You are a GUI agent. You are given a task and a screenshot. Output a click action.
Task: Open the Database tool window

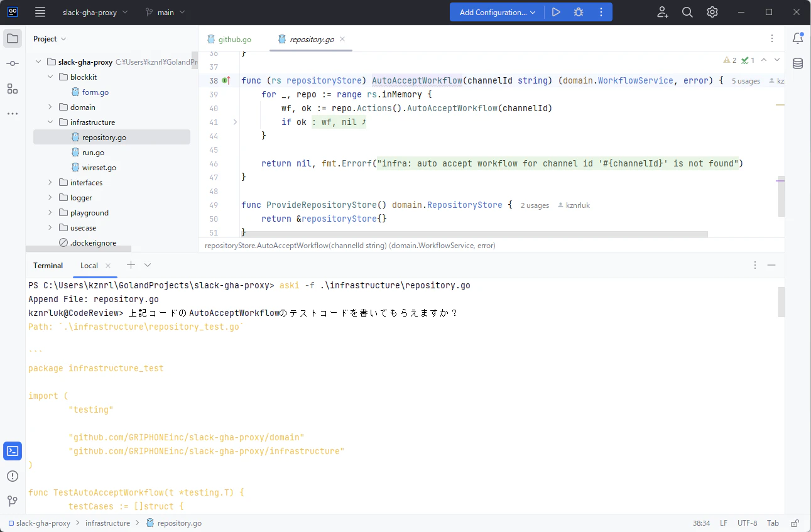pyautogui.click(x=798, y=63)
